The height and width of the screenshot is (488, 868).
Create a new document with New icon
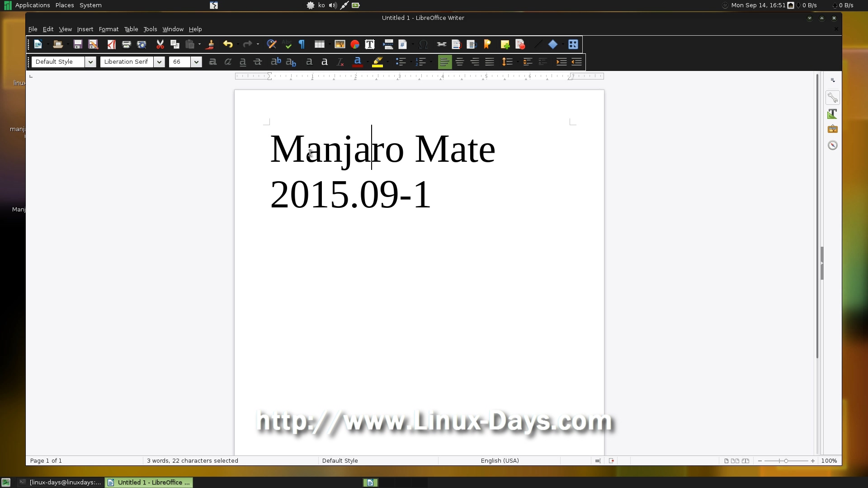tap(38, 44)
